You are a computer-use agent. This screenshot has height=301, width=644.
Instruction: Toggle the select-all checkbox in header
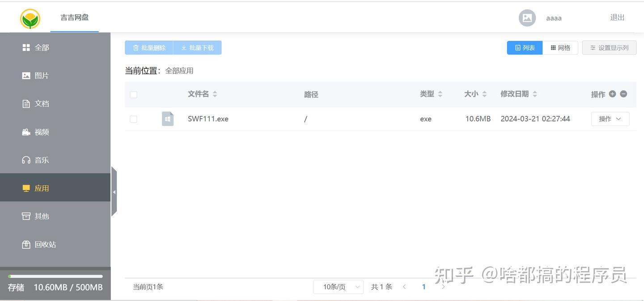(133, 94)
